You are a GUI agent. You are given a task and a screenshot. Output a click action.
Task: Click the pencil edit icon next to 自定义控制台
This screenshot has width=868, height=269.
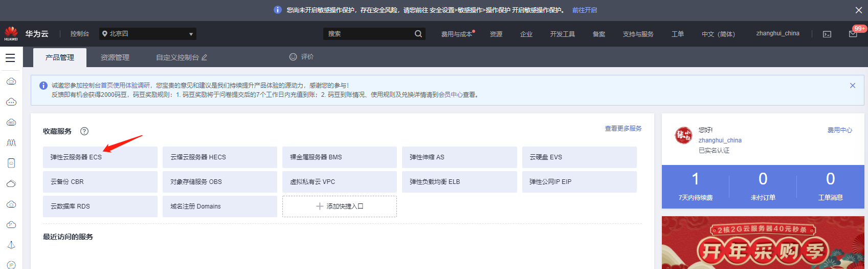pyautogui.click(x=204, y=57)
